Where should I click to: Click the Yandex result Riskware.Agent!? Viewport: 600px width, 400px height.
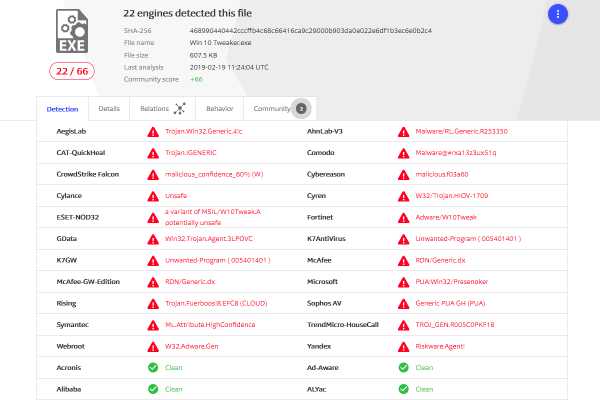(440, 346)
